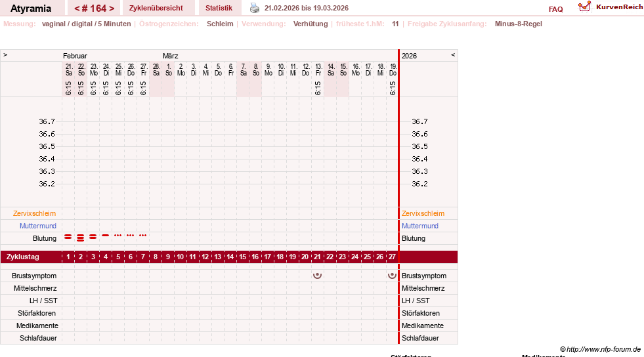Switch to Statistik tab
The height and width of the screenshot is (357, 644).
point(219,9)
